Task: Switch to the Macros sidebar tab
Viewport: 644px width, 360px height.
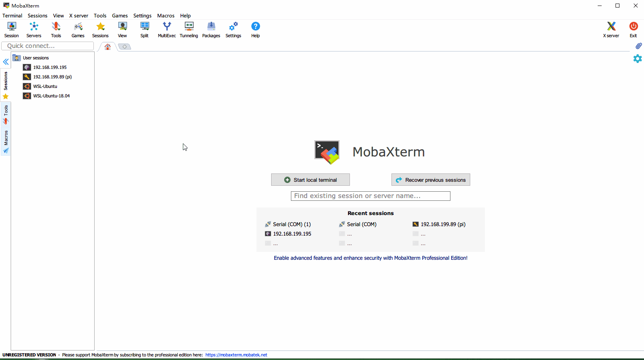Action: (x=6, y=142)
